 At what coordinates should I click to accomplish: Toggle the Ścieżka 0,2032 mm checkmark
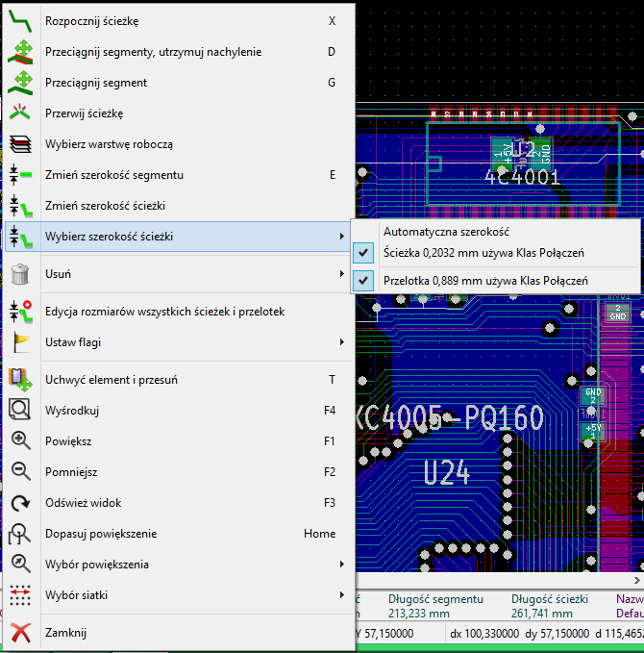(363, 253)
